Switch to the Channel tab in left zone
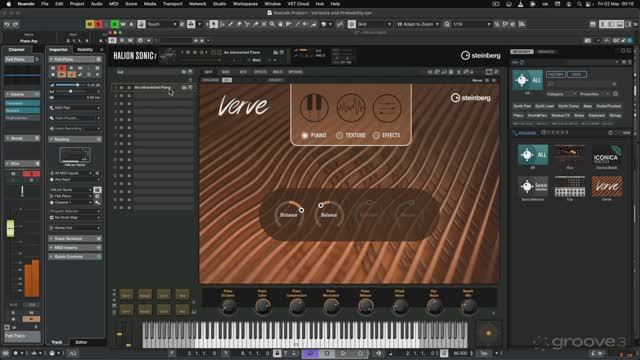This screenshot has height=360, width=640. click(x=16, y=49)
